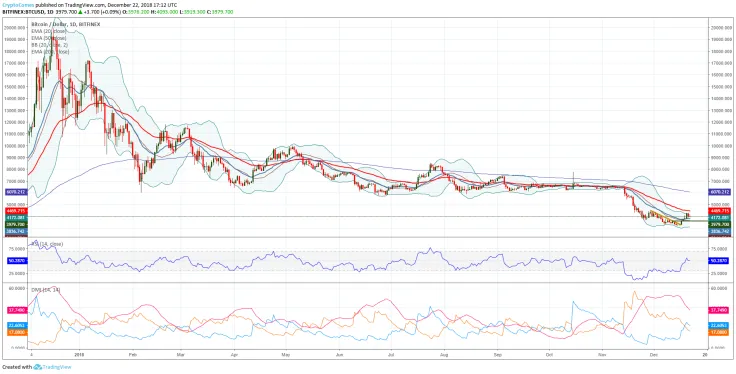Click the Jun label on the time axis
This screenshot has height=374, width=736.
[x=339, y=356]
